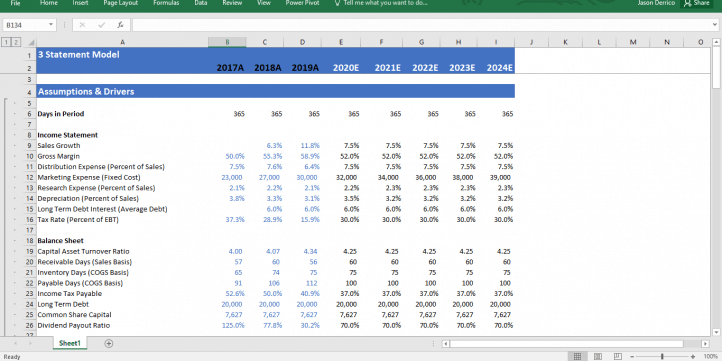
Task: Select column B header
Action: [x=227, y=42]
